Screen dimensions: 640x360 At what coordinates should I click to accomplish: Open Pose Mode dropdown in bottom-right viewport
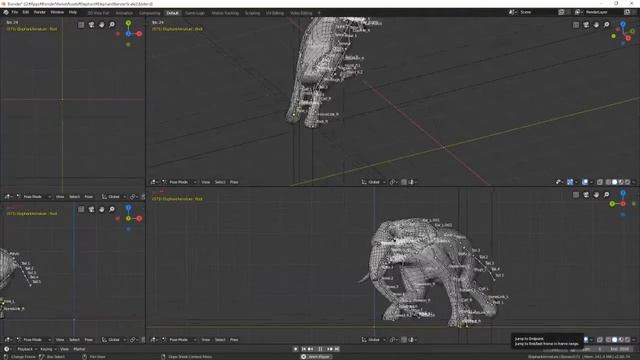pyautogui.click(x=179, y=340)
